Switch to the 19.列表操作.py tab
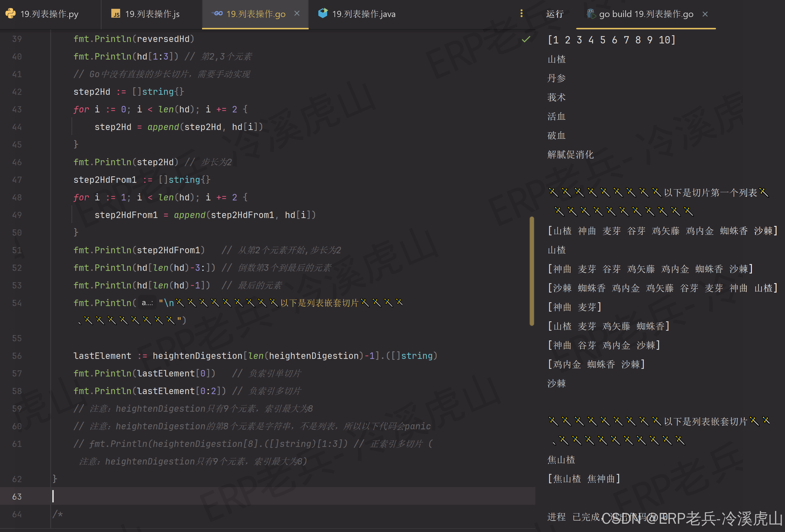 (x=49, y=14)
